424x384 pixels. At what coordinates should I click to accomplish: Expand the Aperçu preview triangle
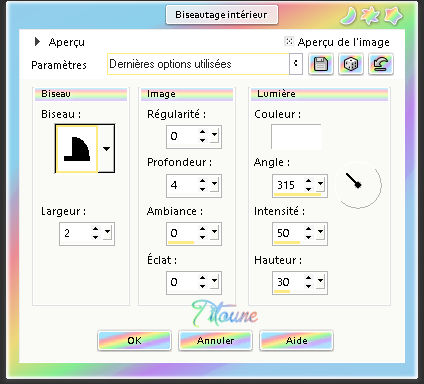point(37,42)
